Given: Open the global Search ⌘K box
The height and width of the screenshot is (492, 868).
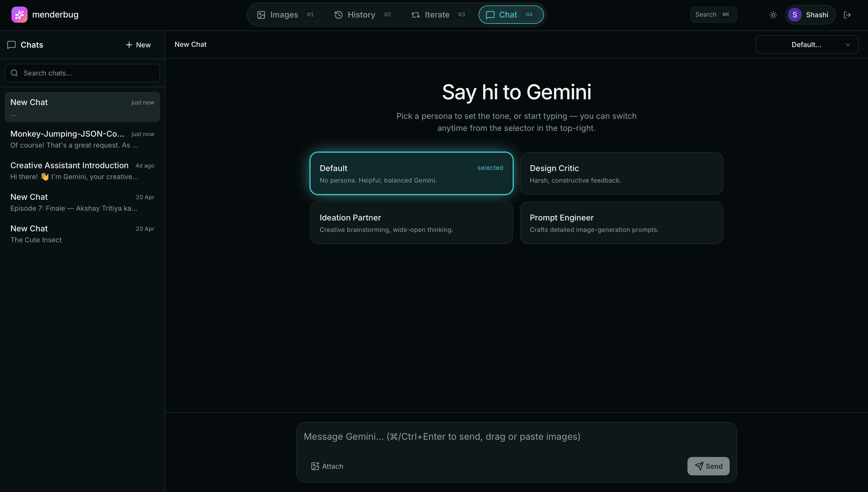Looking at the screenshot, I should tap(713, 15).
